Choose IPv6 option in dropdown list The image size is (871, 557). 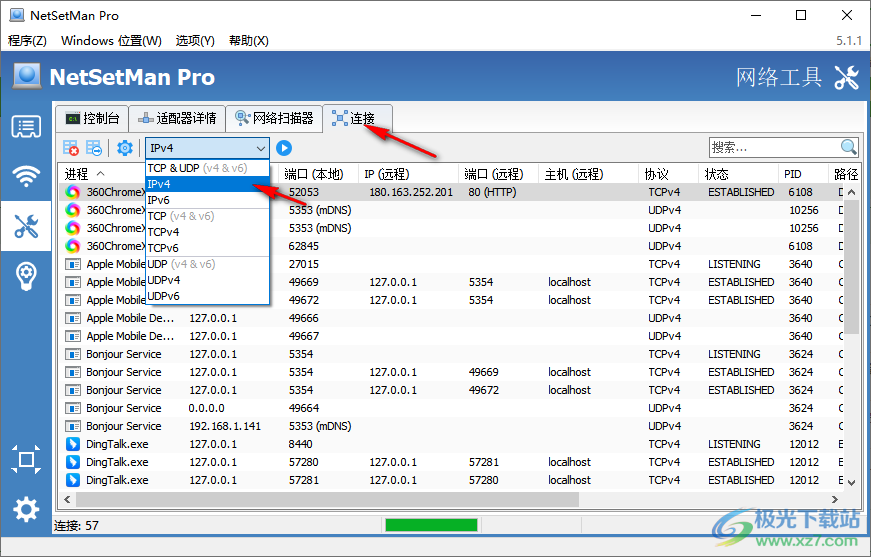(207, 200)
